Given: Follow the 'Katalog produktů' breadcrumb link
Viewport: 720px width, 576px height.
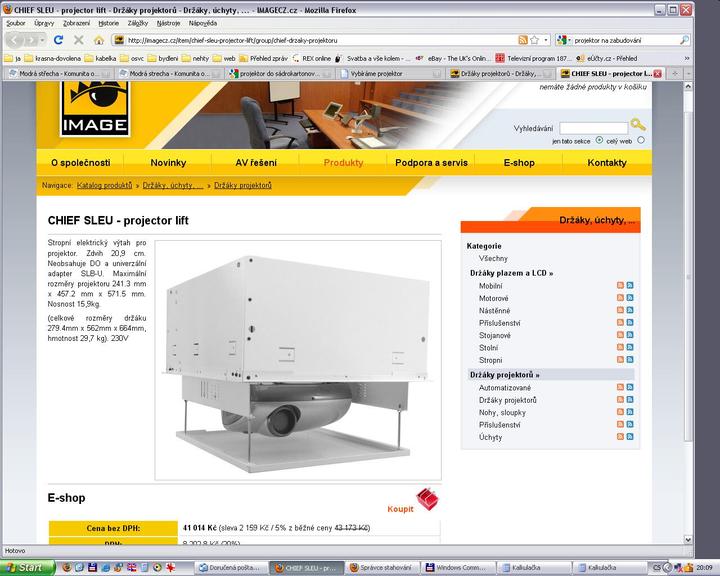Looking at the screenshot, I should coord(104,186).
